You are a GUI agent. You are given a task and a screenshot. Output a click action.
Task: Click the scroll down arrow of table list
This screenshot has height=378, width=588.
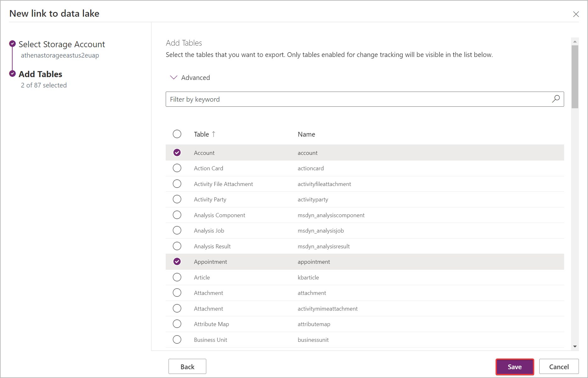click(x=575, y=347)
